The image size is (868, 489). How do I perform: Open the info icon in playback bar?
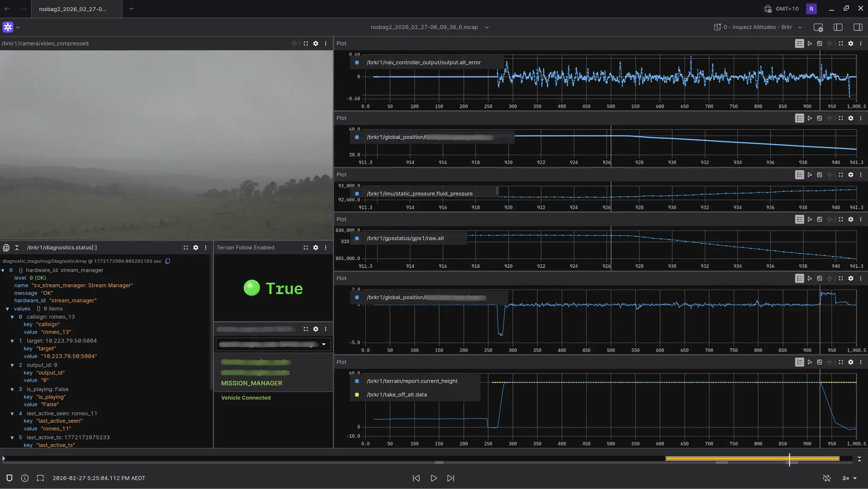[25, 478]
